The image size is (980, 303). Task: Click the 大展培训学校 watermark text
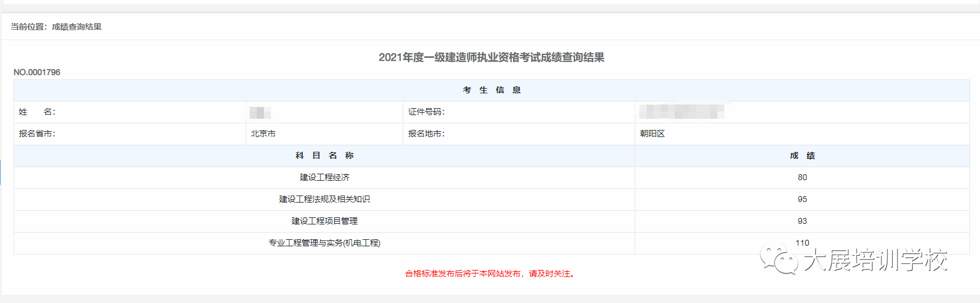point(876,260)
